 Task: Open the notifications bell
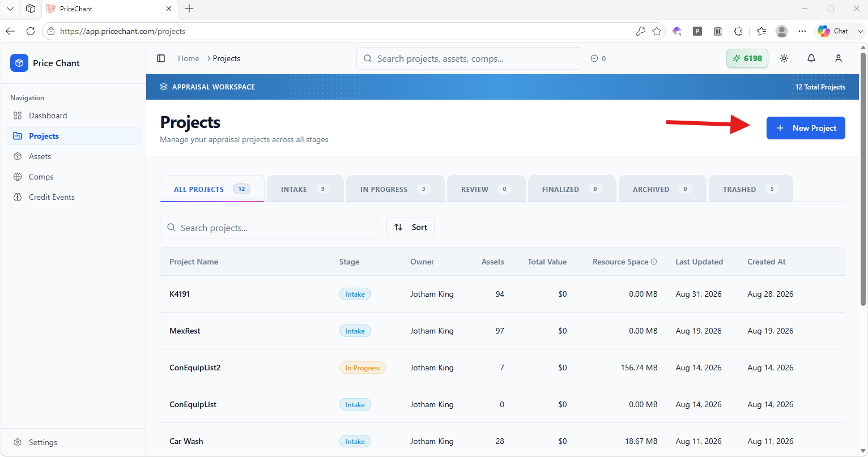pyautogui.click(x=811, y=58)
